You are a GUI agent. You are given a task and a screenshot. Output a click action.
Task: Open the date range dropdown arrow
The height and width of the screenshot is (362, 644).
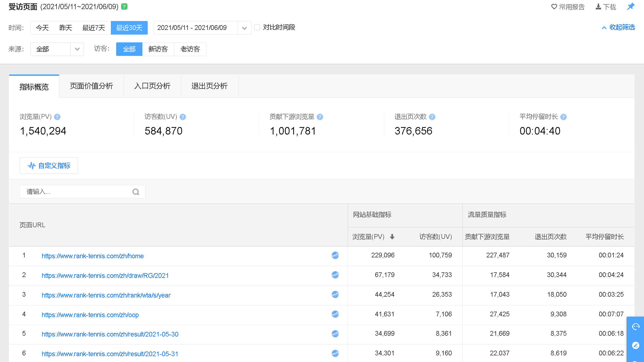tap(244, 28)
